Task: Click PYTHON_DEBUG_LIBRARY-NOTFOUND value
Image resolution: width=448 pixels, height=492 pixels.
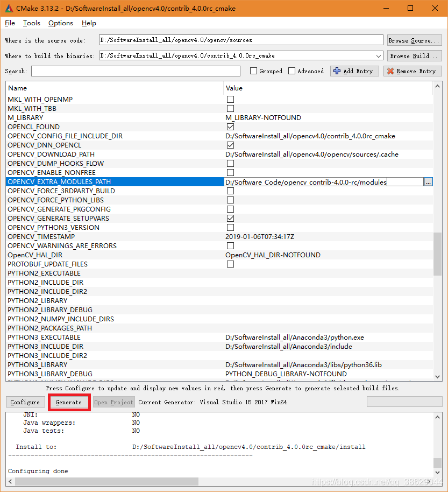Action: (x=286, y=374)
